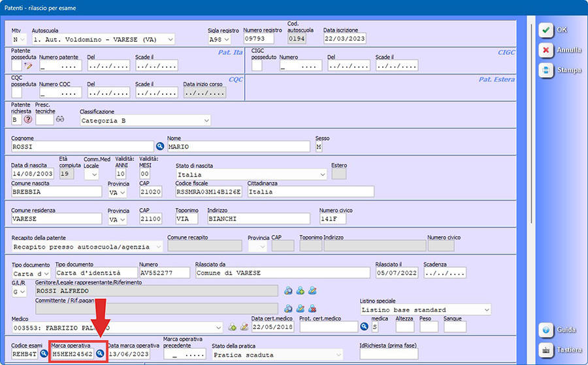The width and height of the screenshot is (588, 365).
Task: Click the glasses icon by Presc. tecniche
Action: pos(61,120)
